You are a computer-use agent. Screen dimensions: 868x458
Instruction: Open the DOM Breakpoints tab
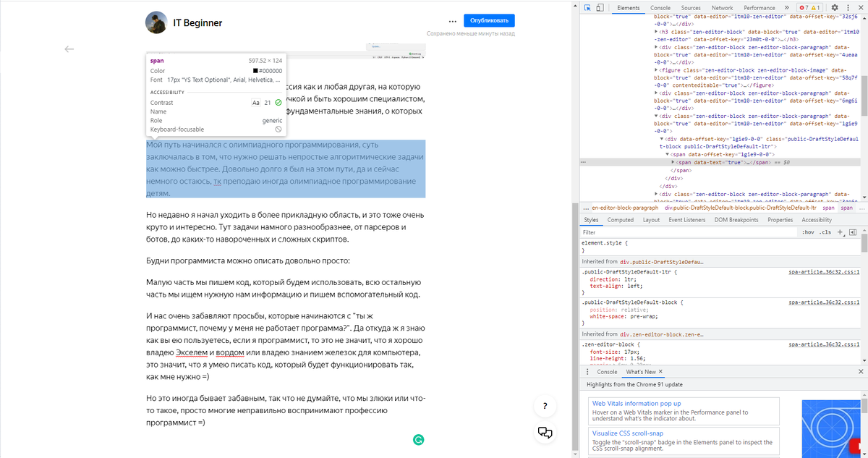736,220
